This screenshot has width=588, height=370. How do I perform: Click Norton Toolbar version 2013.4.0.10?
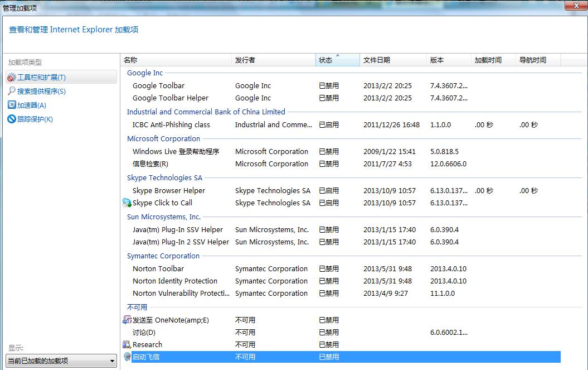449,269
